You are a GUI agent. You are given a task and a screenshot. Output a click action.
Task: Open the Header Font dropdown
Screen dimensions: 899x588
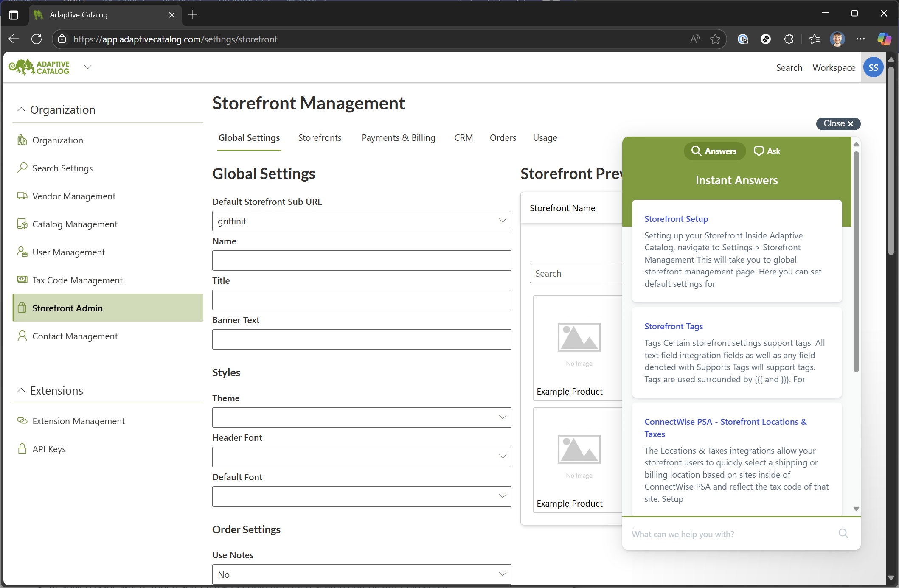pos(362,457)
